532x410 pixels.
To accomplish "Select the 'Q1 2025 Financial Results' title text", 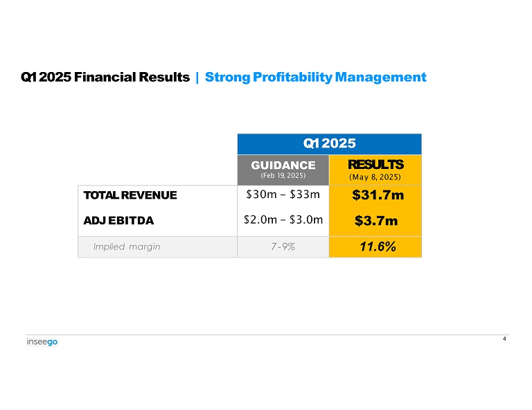I will 105,77.
